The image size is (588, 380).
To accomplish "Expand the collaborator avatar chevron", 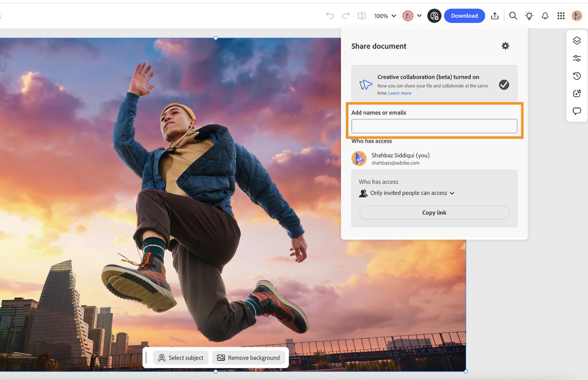I will pos(419,16).
